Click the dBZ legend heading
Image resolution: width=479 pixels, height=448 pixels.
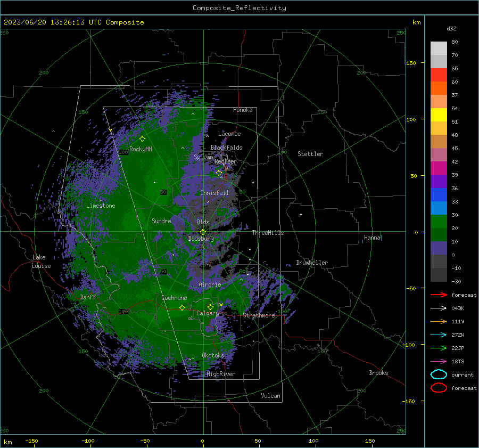(451, 28)
